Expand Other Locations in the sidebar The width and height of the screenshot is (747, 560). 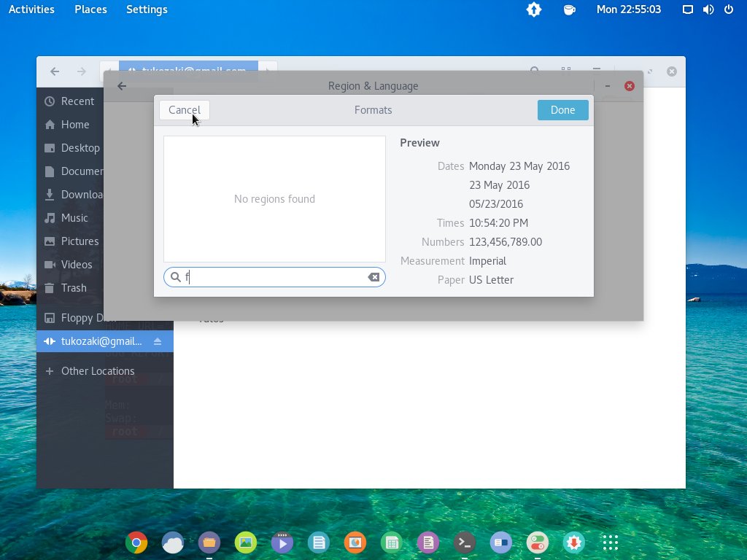click(x=98, y=370)
